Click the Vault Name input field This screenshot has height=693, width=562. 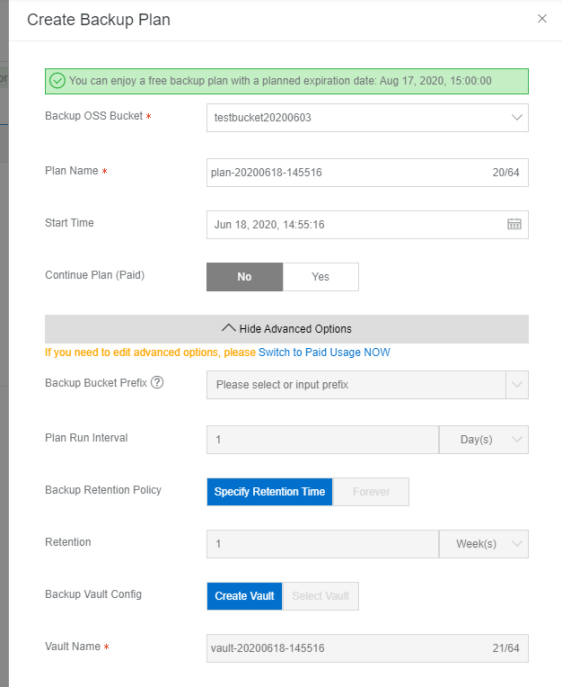pyautogui.click(x=367, y=648)
